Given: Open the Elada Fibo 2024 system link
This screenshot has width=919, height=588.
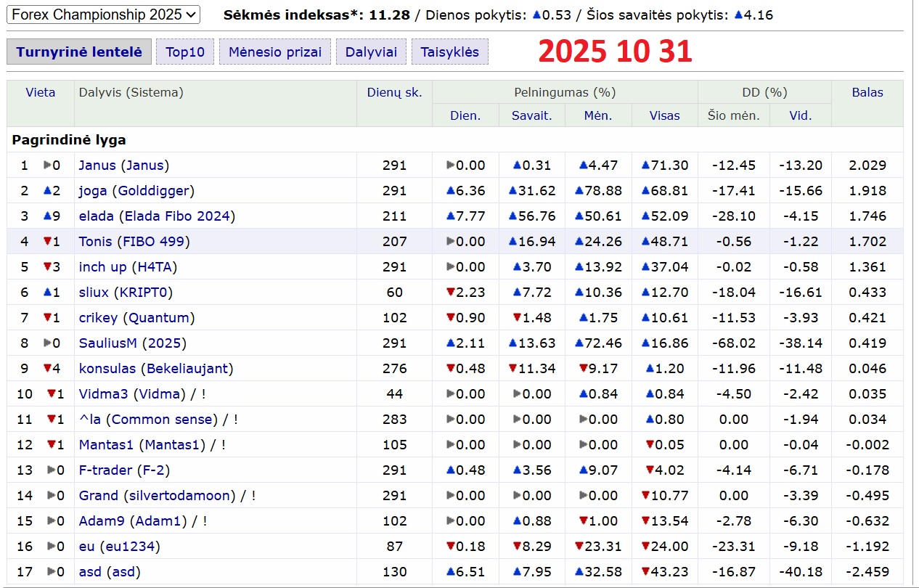Looking at the screenshot, I should (x=177, y=216).
